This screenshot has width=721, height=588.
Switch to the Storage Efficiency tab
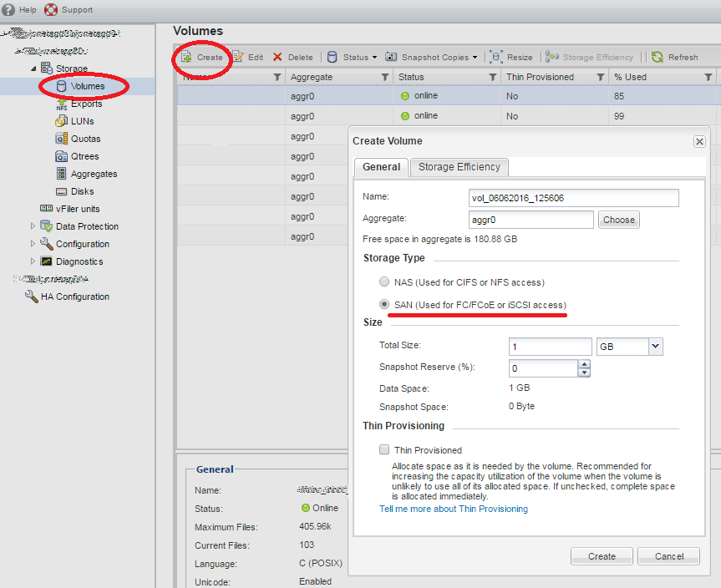(458, 167)
